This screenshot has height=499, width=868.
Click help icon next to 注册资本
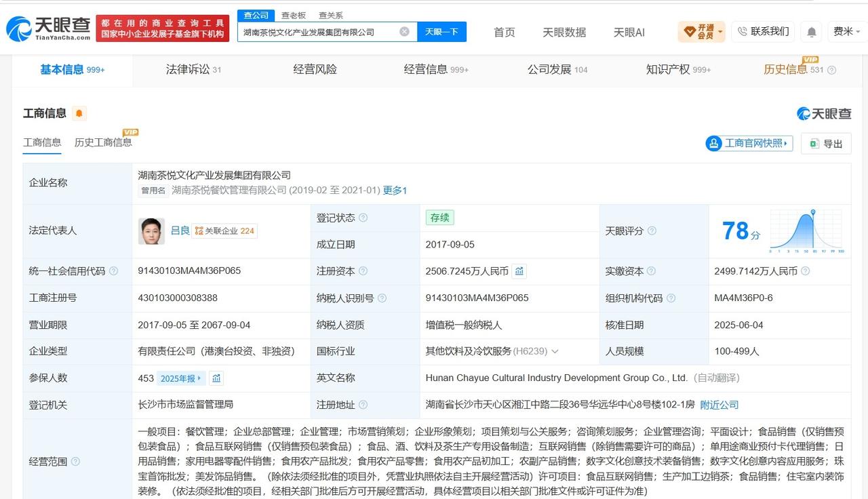pos(363,271)
